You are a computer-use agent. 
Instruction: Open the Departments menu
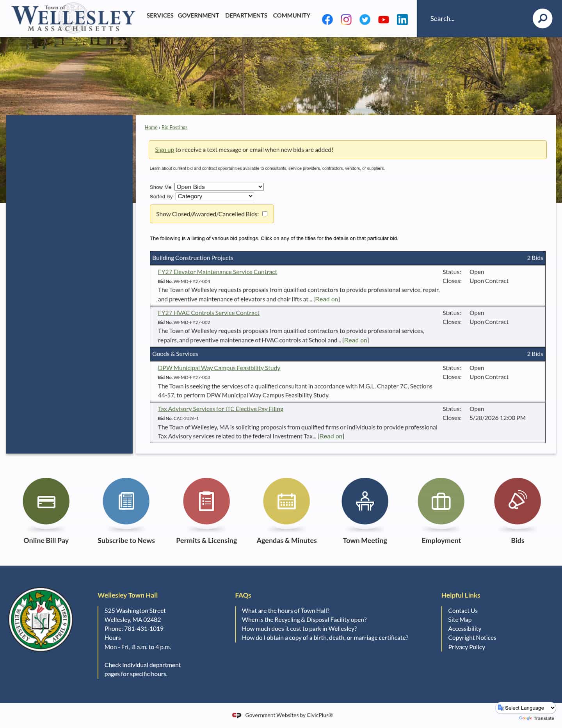246,16
